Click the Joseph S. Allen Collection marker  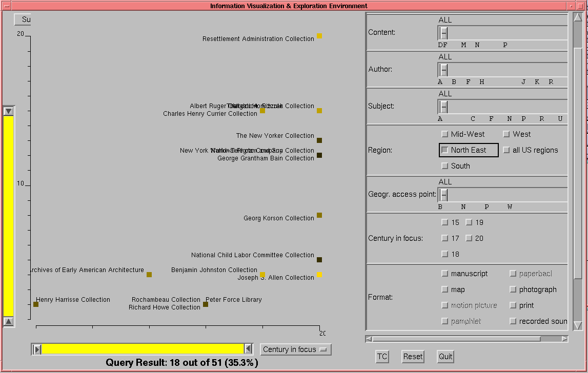(x=319, y=275)
